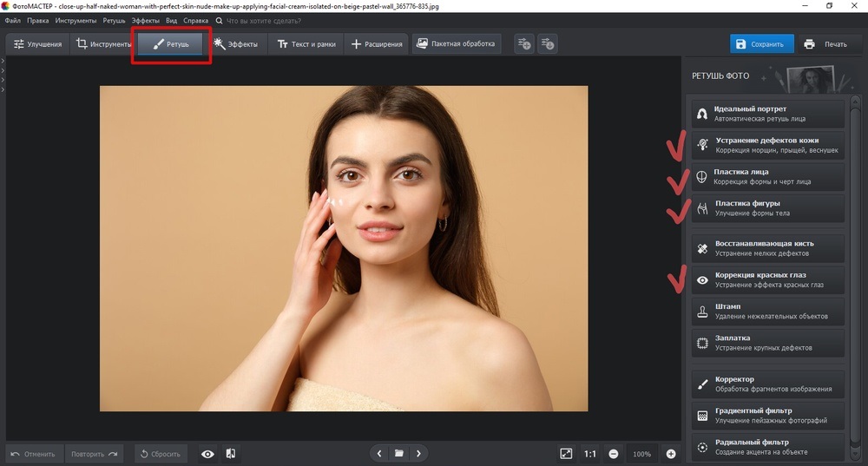This screenshot has width=868, height=466.
Task: Open the Радиальный фильтр tool
Action: 767,447
